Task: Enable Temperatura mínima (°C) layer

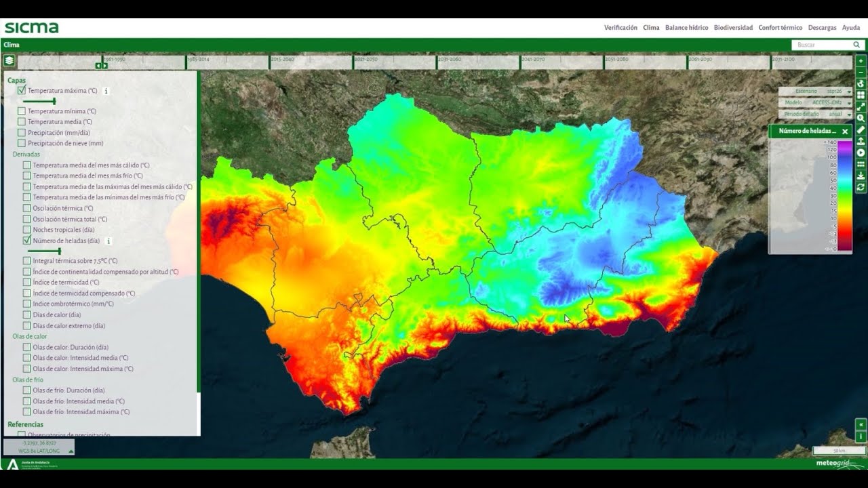Action: [22, 111]
